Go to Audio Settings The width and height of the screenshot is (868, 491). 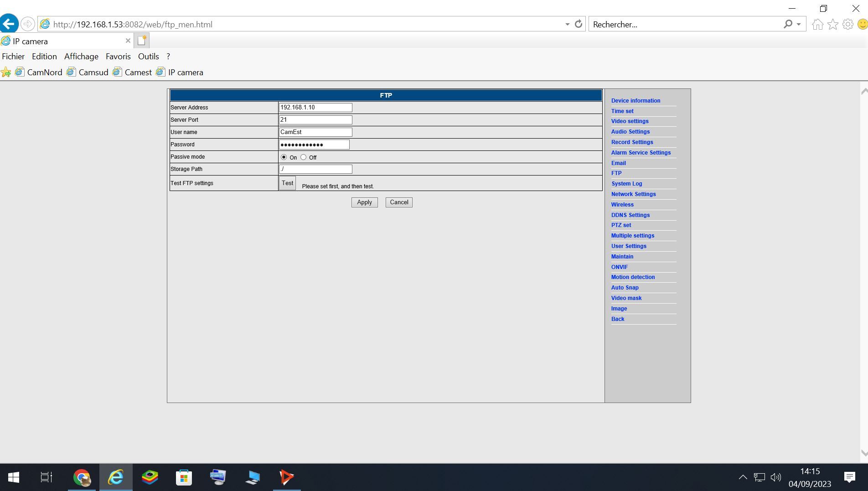(x=630, y=132)
